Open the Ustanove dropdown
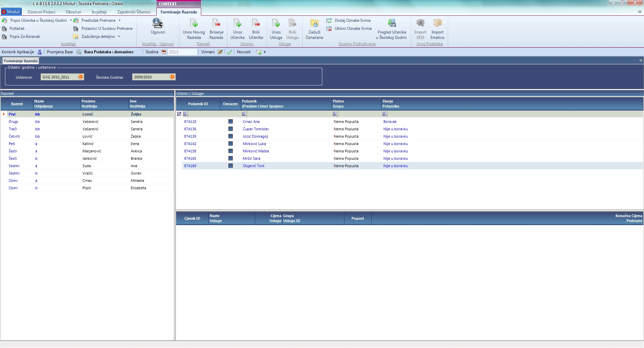 coord(80,77)
